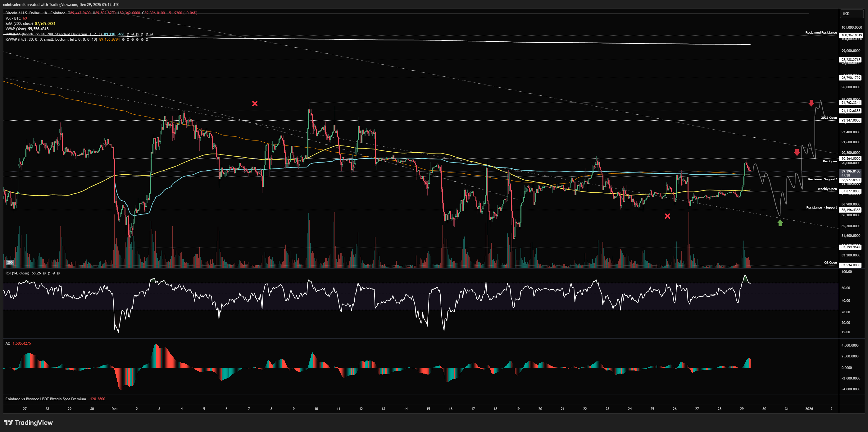Click the 30D badge on volume pane
The image size is (868, 432).
point(10,262)
